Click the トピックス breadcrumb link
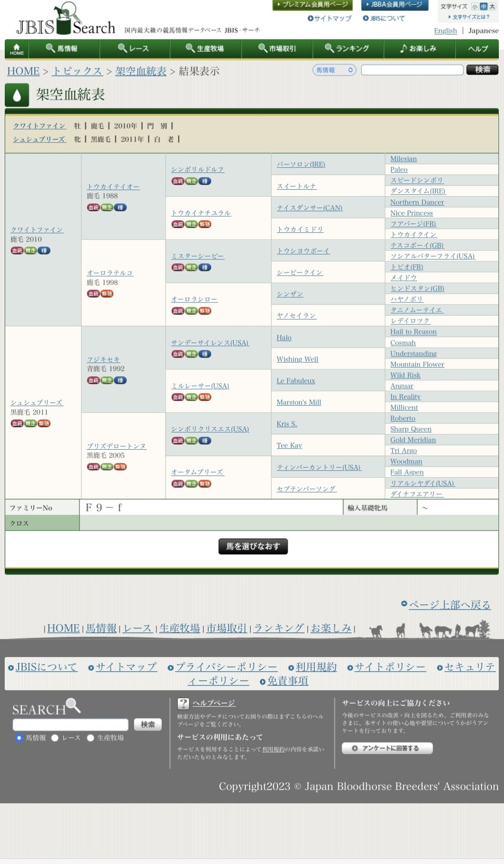 [77, 71]
